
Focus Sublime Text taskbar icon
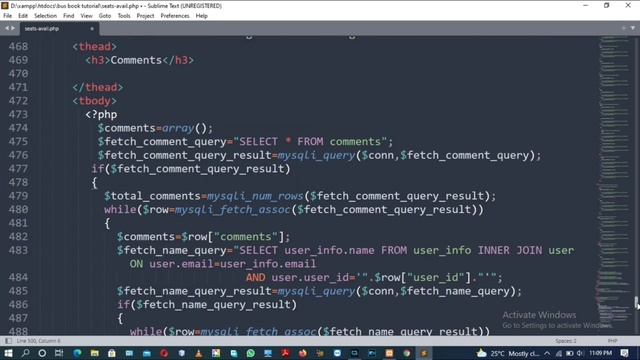[424, 353]
